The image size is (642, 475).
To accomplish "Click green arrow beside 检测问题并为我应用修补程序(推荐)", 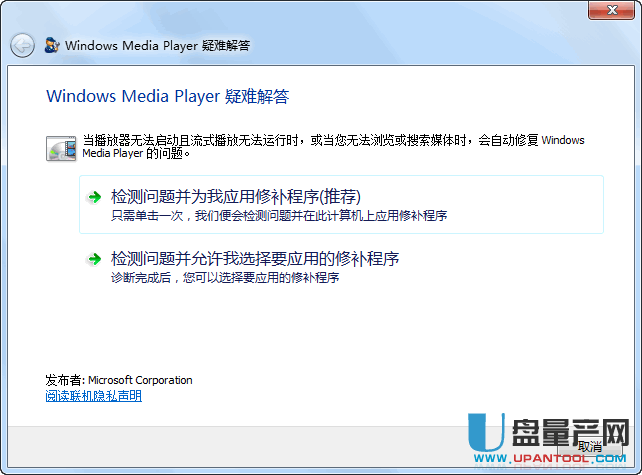I will (x=94, y=197).
